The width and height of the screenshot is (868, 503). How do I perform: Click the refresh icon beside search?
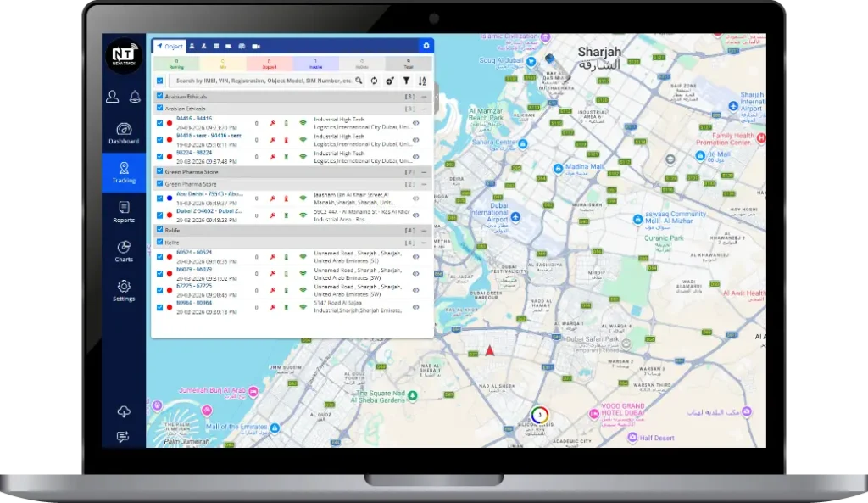coord(373,81)
